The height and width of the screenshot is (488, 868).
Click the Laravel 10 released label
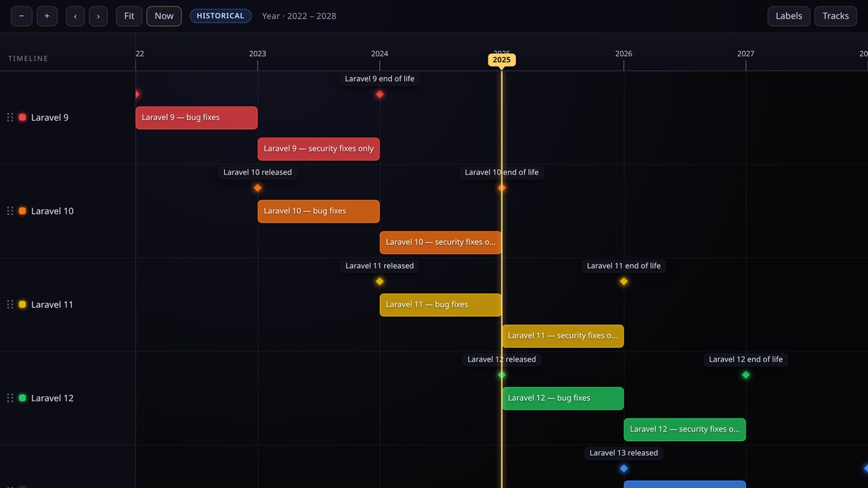coord(258,172)
